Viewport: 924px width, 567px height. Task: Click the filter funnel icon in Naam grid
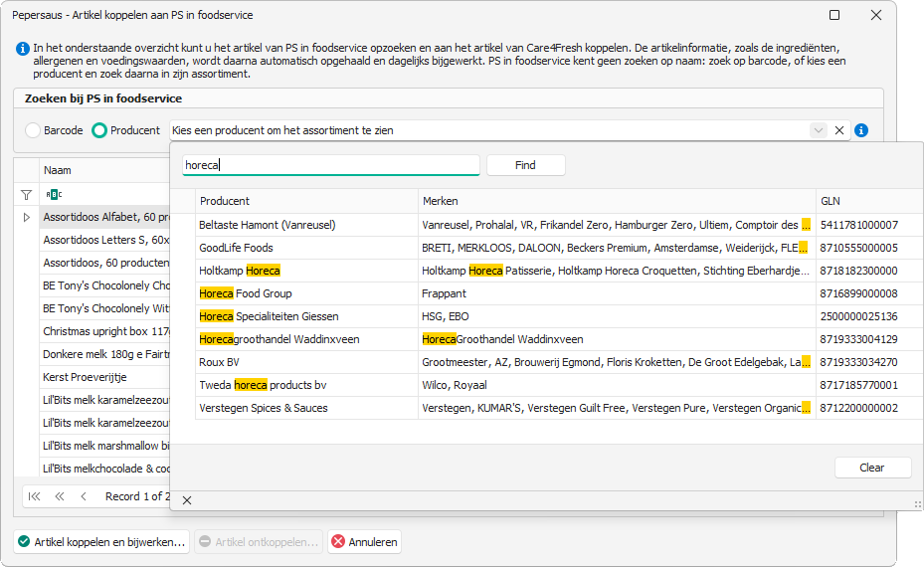[27, 195]
